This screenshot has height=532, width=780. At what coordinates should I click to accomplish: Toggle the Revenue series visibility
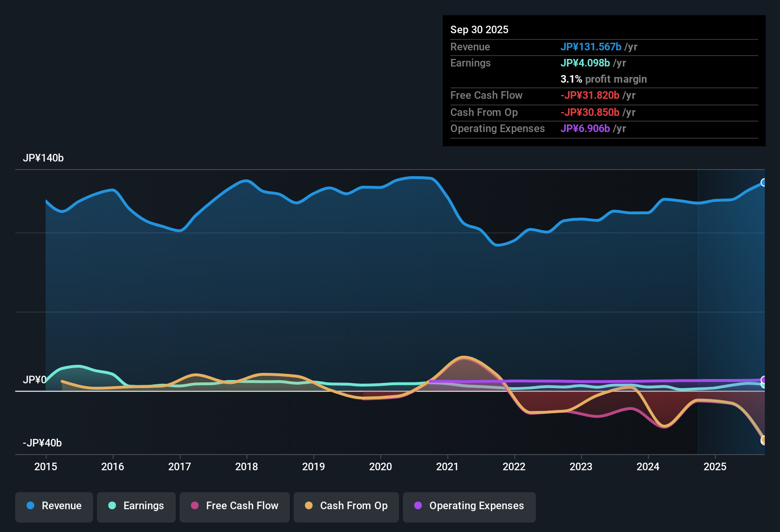pos(54,506)
